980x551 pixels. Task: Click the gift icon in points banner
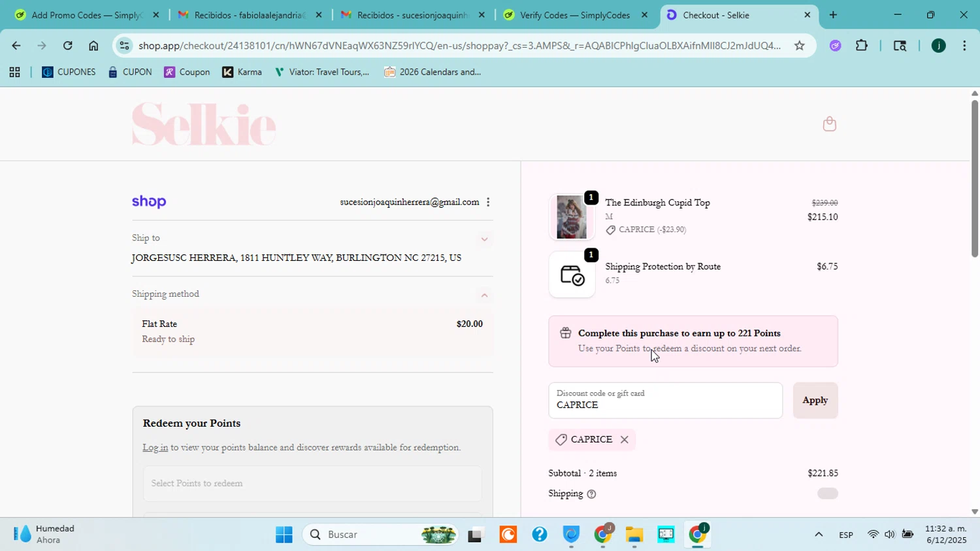[x=566, y=333]
